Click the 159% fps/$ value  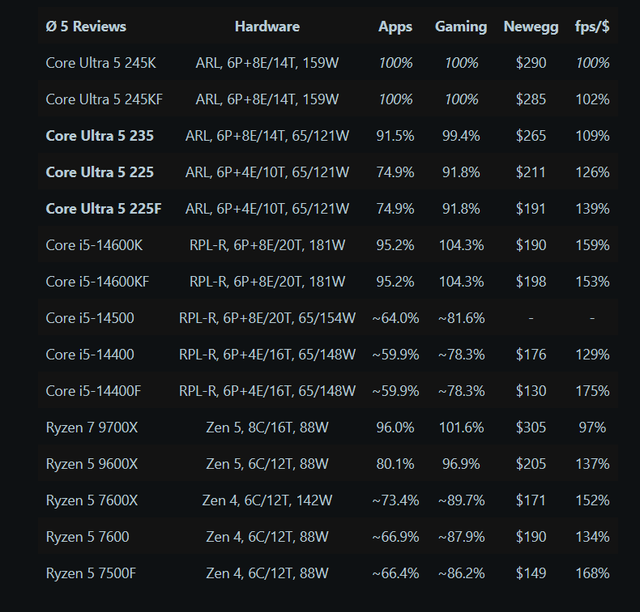(592, 245)
